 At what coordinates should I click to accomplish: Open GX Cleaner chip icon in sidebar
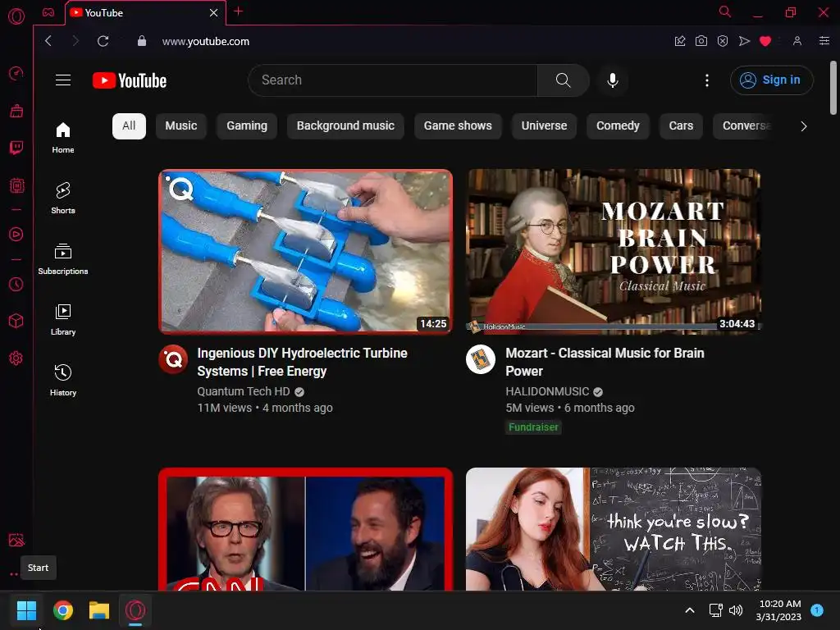click(16, 186)
